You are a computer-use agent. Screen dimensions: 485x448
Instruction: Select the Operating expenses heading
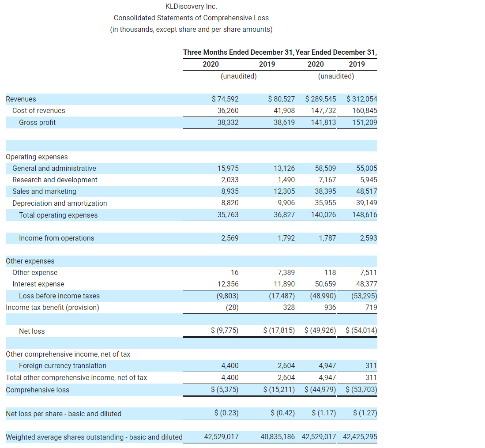click(x=36, y=157)
